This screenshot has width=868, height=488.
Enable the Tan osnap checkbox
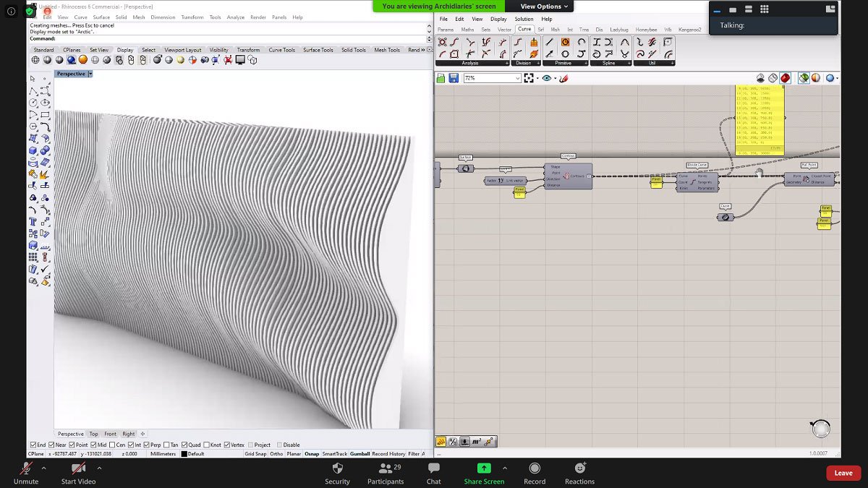pyautogui.click(x=168, y=445)
